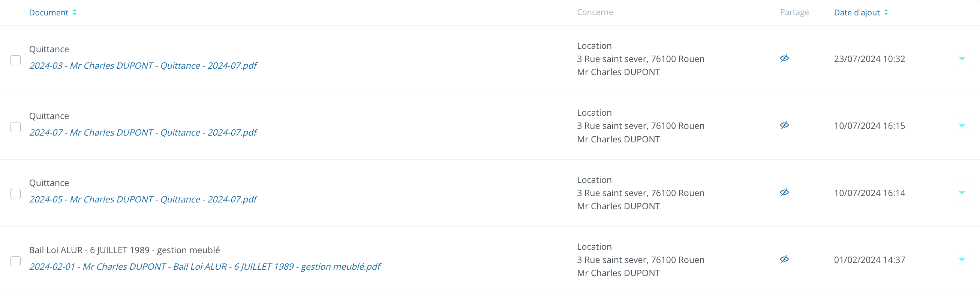Click the not-shared eye icon for Bail Loi ALUR

click(x=784, y=260)
